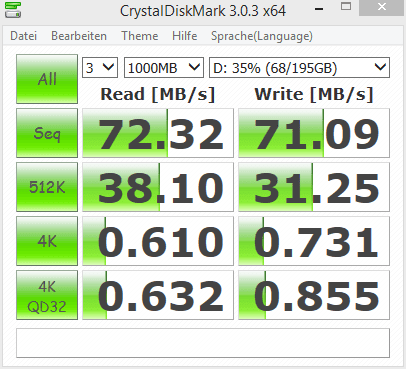The height and width of the screenshot is (369, 406).
Task: Select the 512K write result 31.25
Action: [x=314, y=187]
